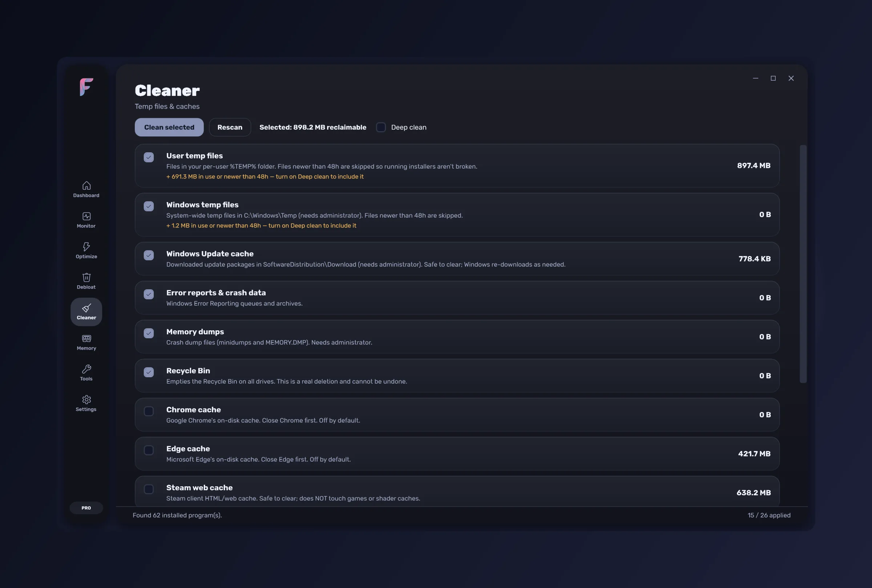Image resolution: width=872 pixels, height=588 pixels.
Task: Click the Windows Update cache title
Action: point(210,254)
